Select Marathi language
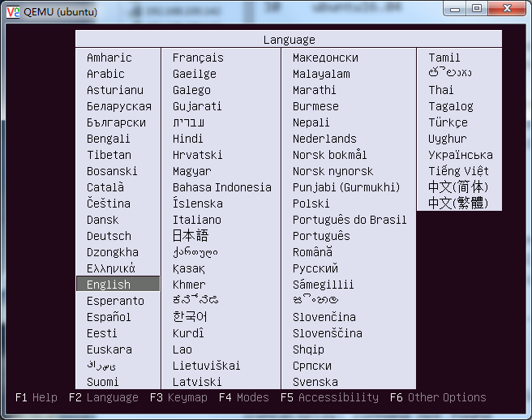 (x=314, y=90)
